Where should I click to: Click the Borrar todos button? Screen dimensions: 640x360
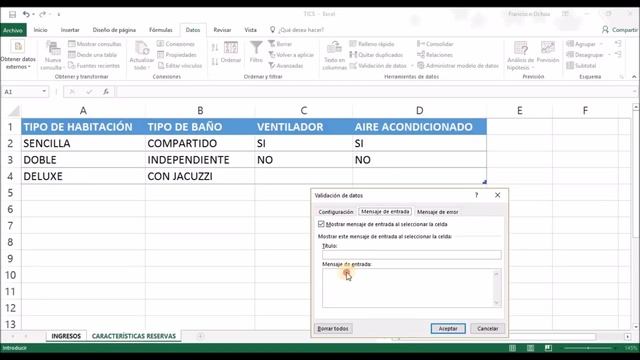point(333,329)
